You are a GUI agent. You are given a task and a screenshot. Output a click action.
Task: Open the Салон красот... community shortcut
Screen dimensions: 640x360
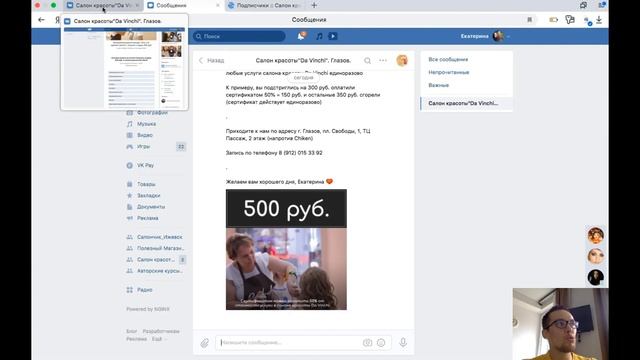tap(156, 260)
